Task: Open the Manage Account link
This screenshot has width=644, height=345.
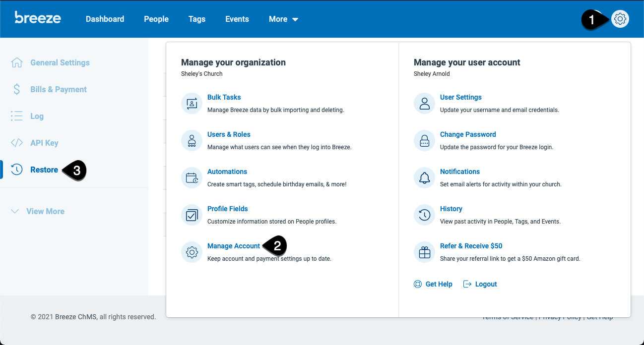Action: click(234, 246)
